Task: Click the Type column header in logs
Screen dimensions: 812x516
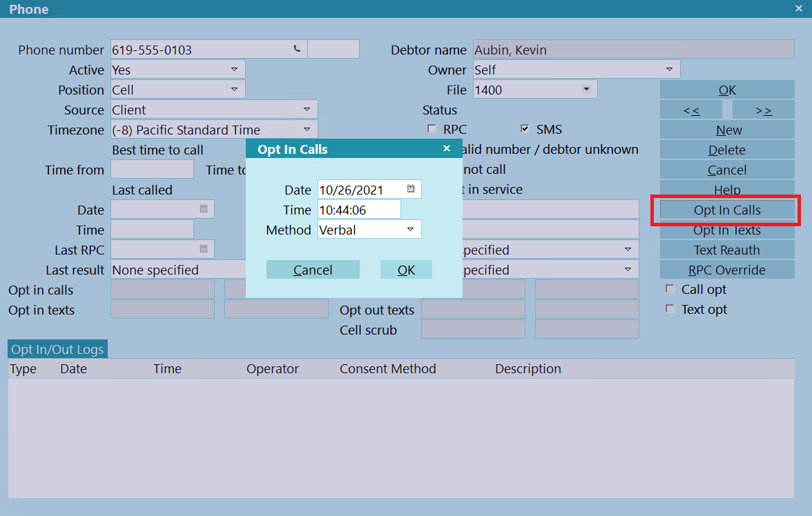Action: click(23, 368)
